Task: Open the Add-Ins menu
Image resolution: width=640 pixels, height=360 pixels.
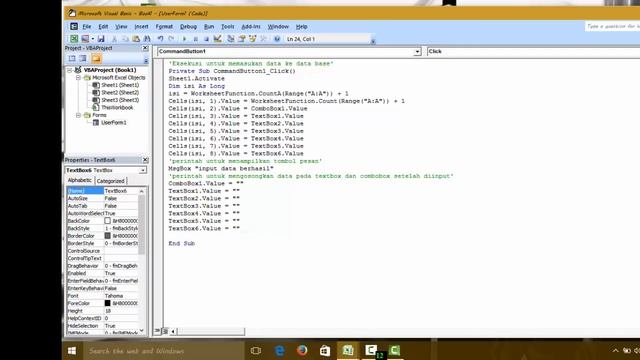Action: point(251,27)
